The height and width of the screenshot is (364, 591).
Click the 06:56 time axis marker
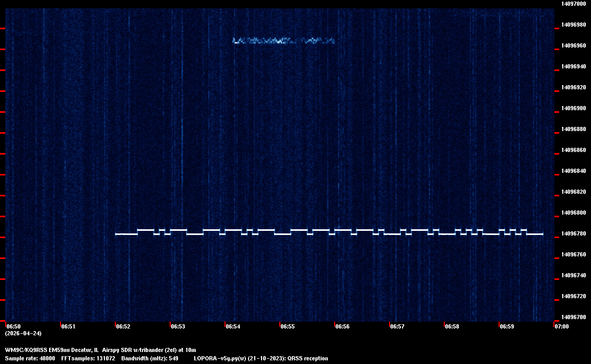pyautogui.click(x=342, y=326)
